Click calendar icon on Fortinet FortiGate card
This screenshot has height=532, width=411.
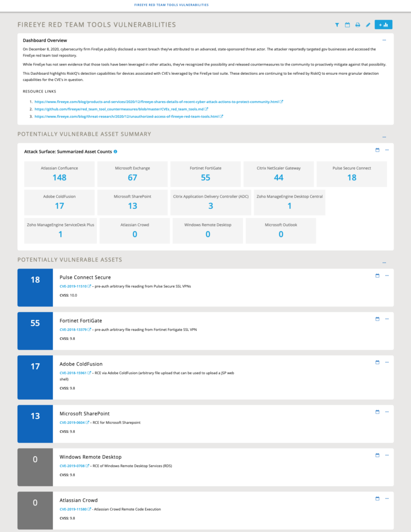pos(377,319)
